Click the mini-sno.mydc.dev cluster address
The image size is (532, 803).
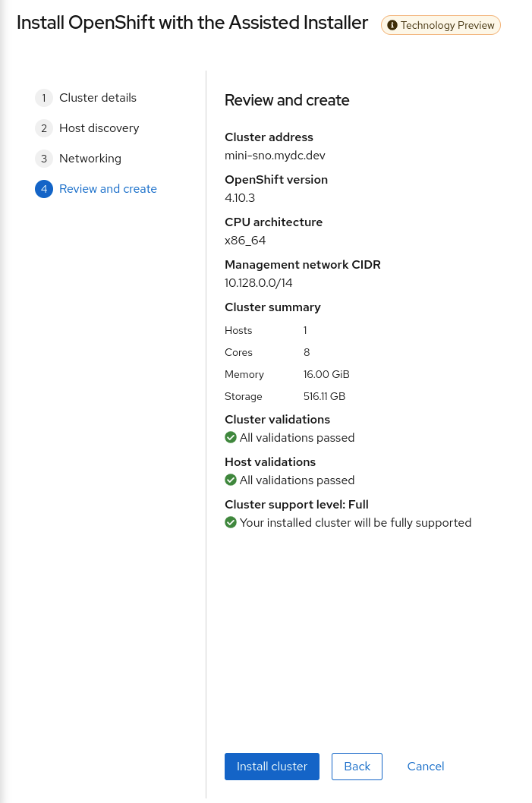275,155
